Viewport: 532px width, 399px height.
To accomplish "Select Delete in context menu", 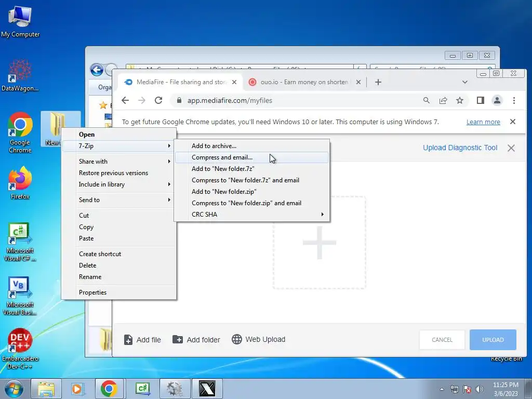I will click(119, 265).
